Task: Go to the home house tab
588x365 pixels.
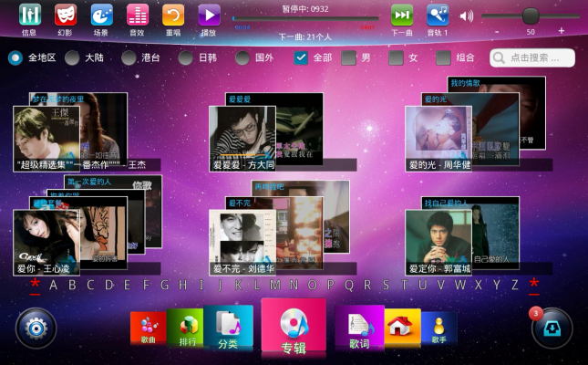Action: pos(402,328)
